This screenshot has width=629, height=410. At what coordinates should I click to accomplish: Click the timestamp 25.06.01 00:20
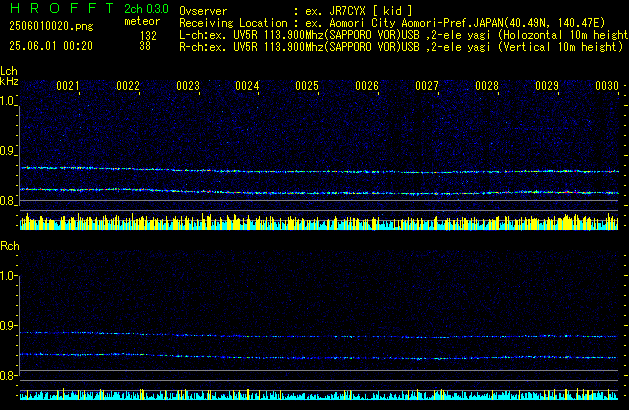[51, 46]
